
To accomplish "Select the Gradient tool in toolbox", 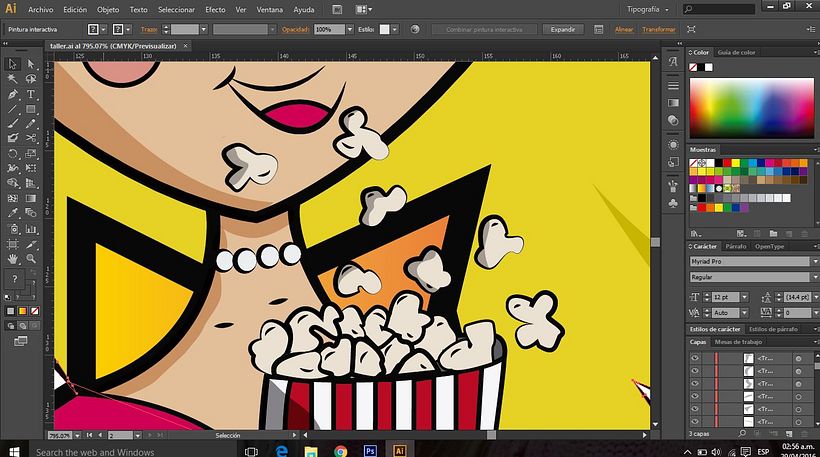I will tap(31, 199).
